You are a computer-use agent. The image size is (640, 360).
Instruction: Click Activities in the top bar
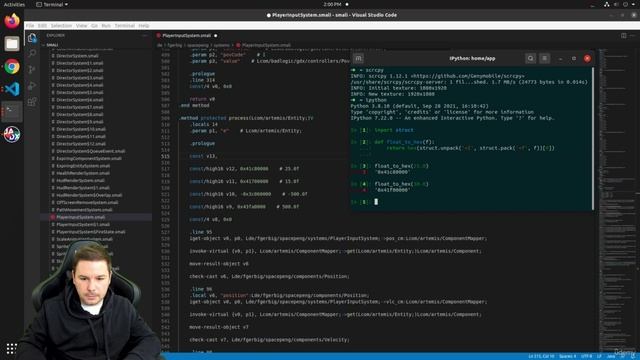[x=14, y=4]
